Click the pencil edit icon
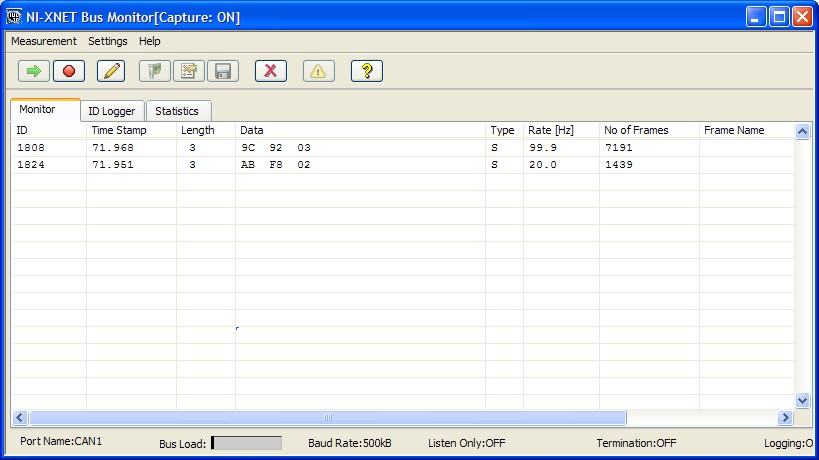This screenshot has width=819, height=460. click(111, 71)
